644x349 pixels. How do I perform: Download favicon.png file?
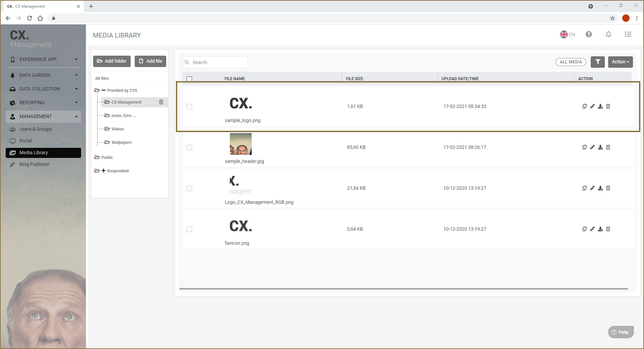(x=600, y=229)
